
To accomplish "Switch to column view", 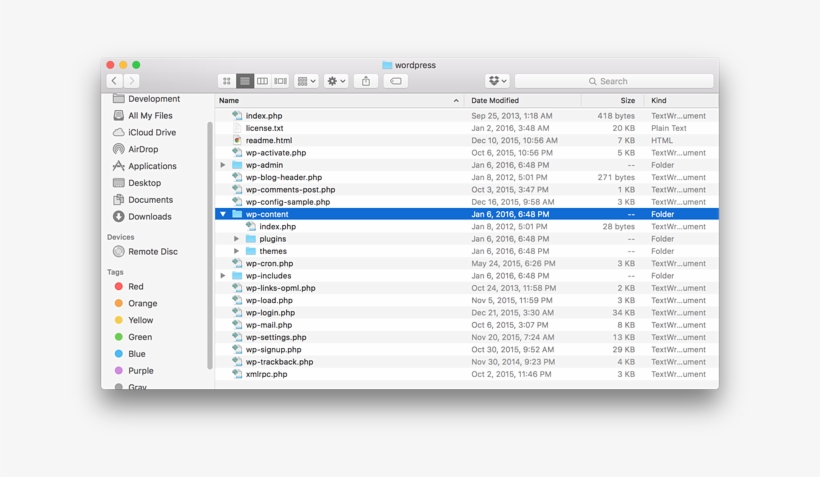I will (263, 81).
